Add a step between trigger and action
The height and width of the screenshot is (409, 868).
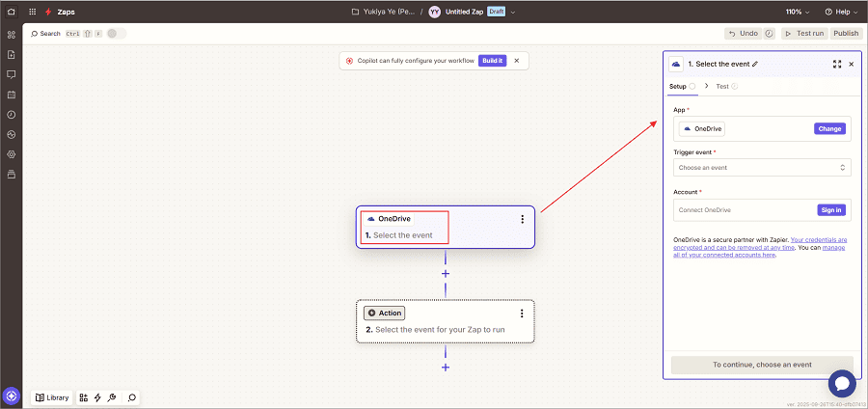click(445, 273)
